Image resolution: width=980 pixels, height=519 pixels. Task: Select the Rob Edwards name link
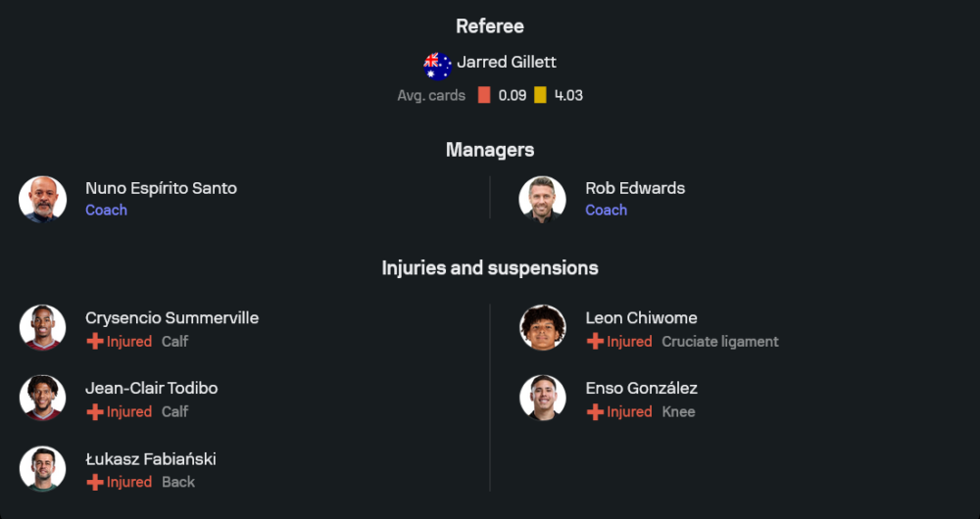pos(635,188)
